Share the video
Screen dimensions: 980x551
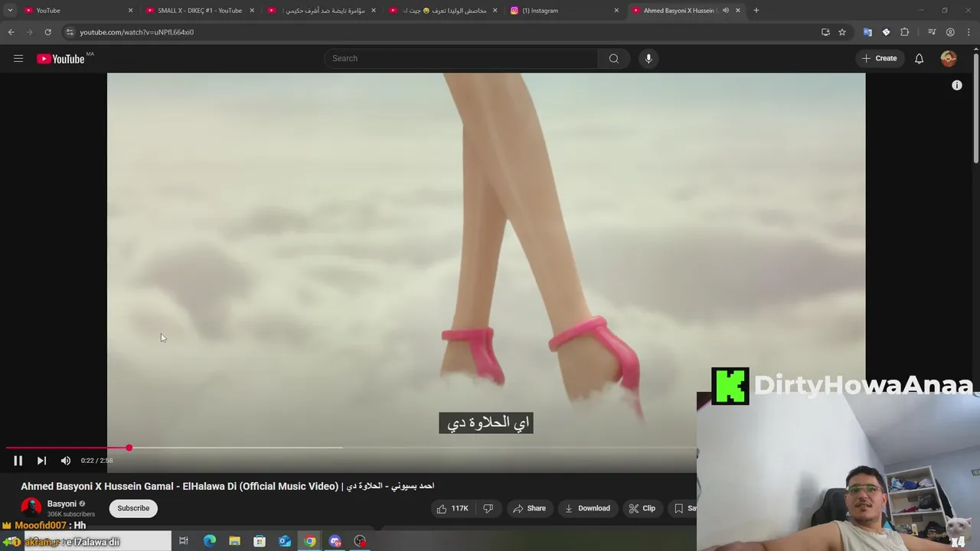pyautogui.click(x=529, y=508)
